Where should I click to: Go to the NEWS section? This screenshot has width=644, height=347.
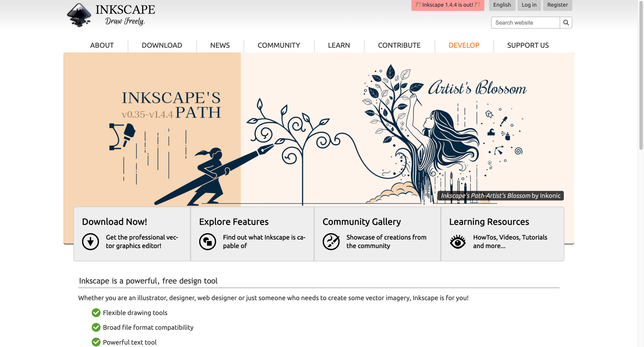point(220,45)
